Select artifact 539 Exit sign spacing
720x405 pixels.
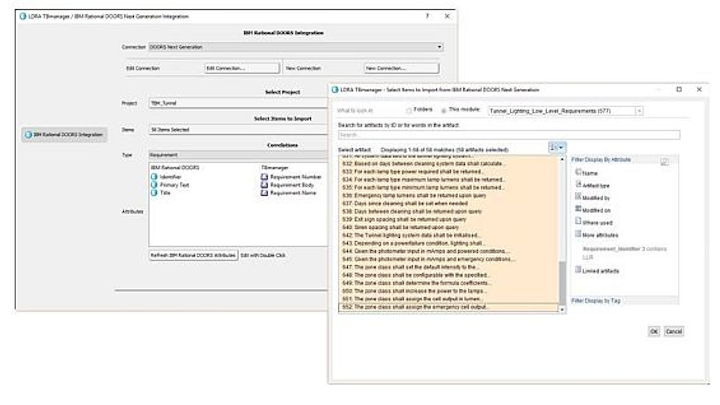pos(449,219)
